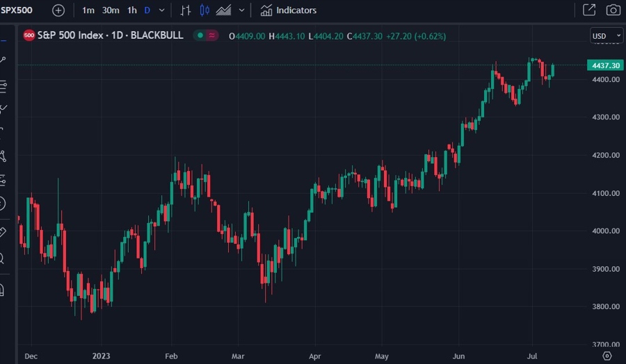
Task: Click the 4000.00 price axis label
Action: coord(606,231)
